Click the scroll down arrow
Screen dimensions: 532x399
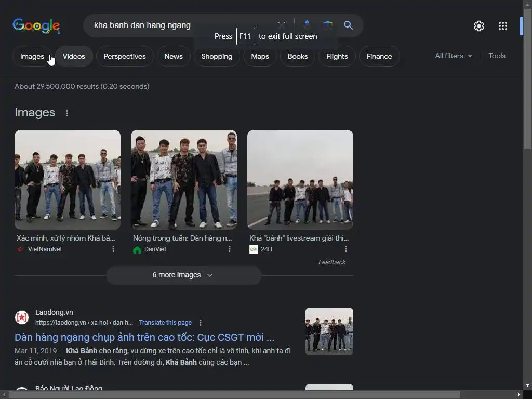(527, 386)
